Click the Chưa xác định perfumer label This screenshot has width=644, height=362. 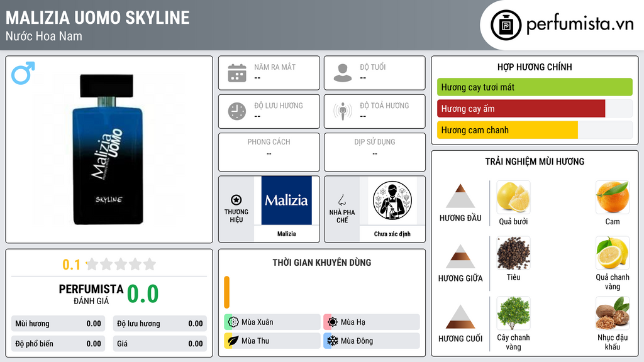point(392,234)
